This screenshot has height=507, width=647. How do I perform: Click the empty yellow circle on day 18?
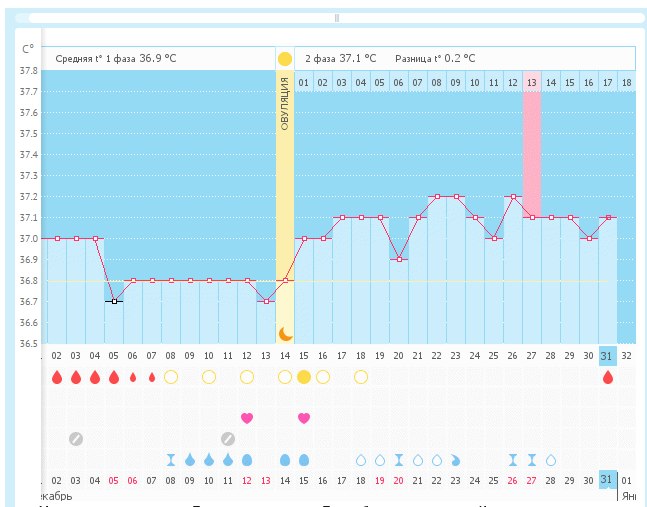[x=361, y=377]
